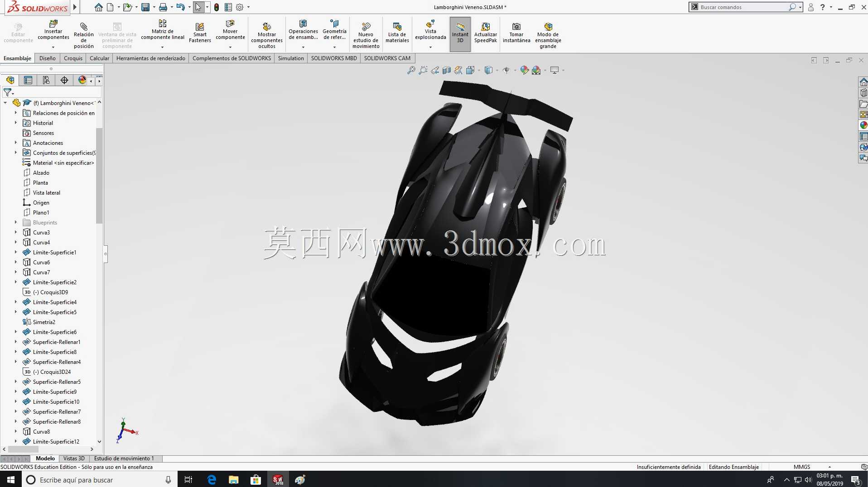This screenshot has width=868, height=487.
Task: Toggle the Instant 3D button
Action: 460,34
